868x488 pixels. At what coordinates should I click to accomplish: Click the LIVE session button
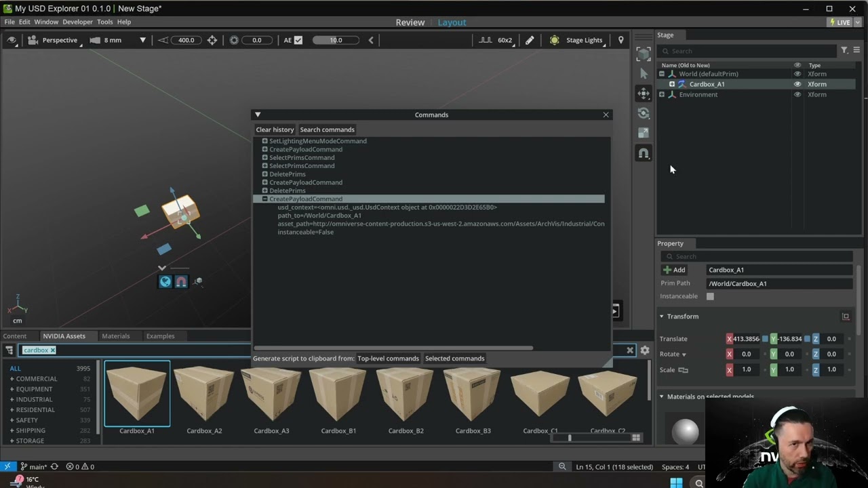840,22
